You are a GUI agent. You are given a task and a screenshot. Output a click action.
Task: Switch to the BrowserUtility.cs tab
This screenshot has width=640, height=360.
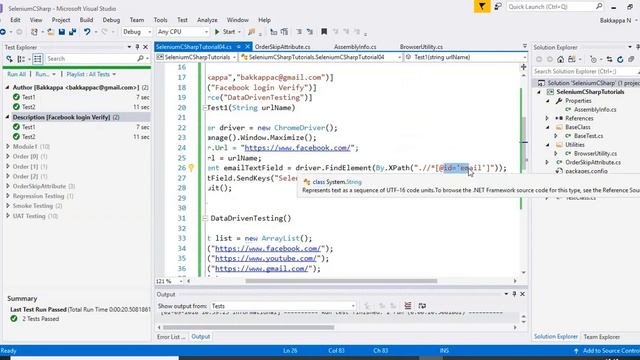(x=421, y=47)
